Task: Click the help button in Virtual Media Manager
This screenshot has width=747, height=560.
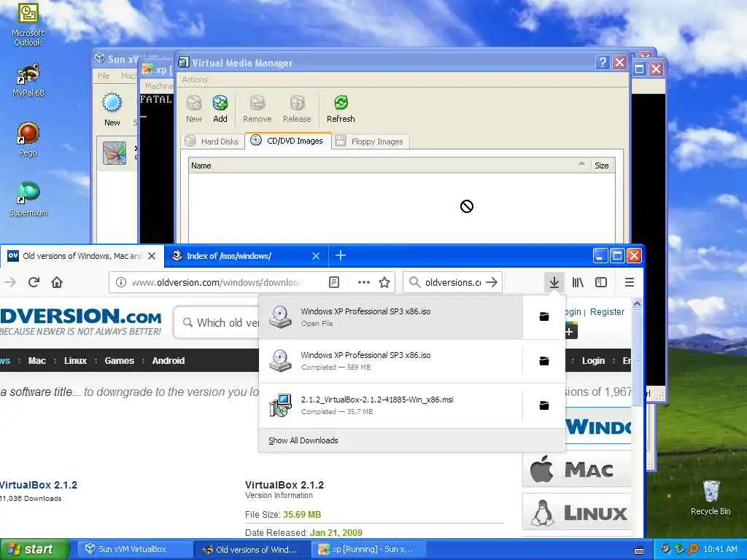Action: [x=603, y=63]
